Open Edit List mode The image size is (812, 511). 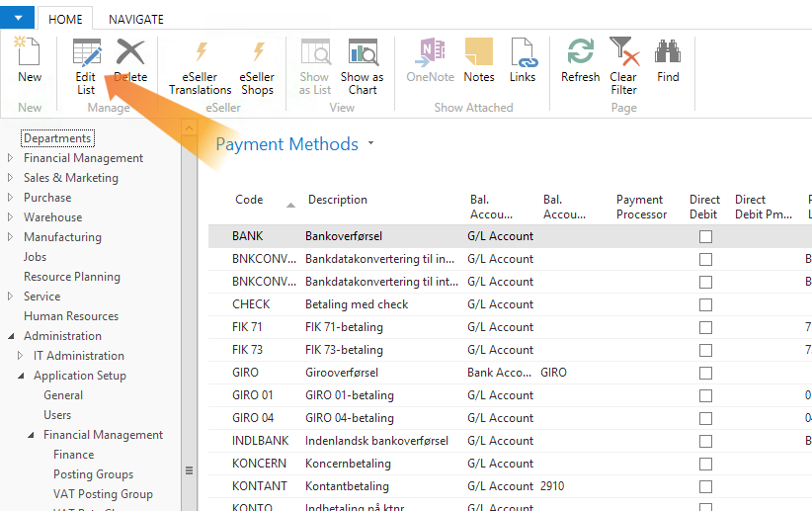click(86, 67)
